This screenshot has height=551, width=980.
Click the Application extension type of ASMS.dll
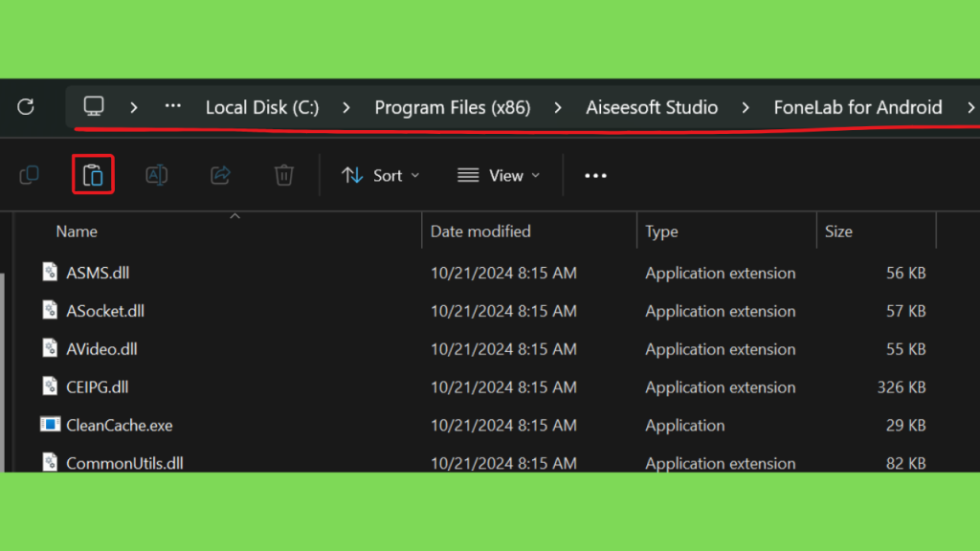point(720,273)
